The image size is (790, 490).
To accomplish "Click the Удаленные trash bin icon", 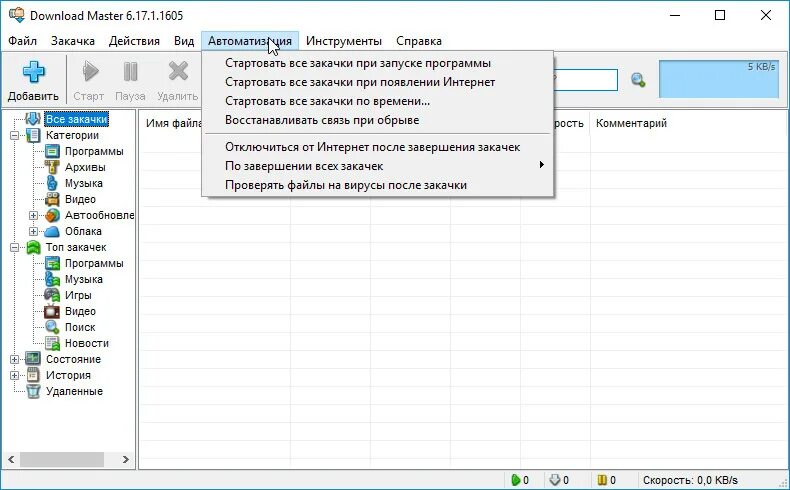I will pyautogui.click(x=33, y=391).
